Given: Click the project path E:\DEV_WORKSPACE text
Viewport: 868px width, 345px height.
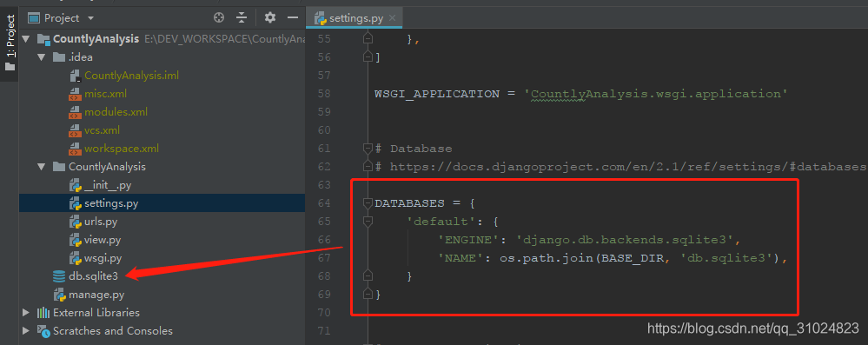Looking at the screenshot, I should coord(225,39).
